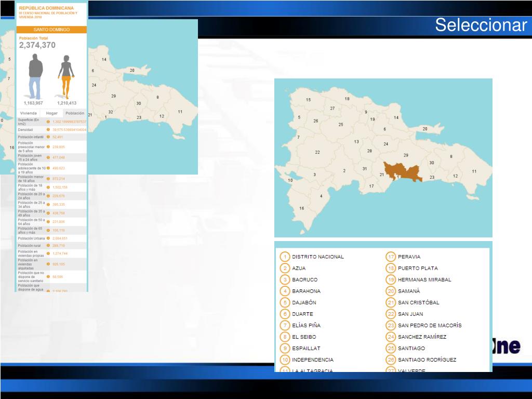Click the circle 20 icon next to Samaná
This screenshot has width=532, height=399.
(x=391, y=291)
